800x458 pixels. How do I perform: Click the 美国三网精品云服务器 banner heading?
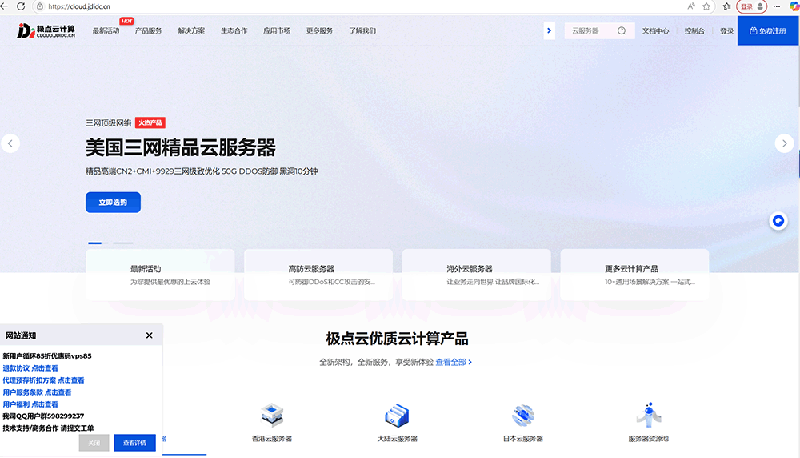(x=181, y=147)
